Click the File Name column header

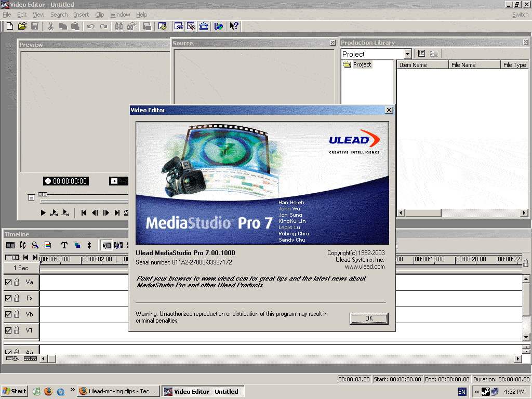point(474,65)
